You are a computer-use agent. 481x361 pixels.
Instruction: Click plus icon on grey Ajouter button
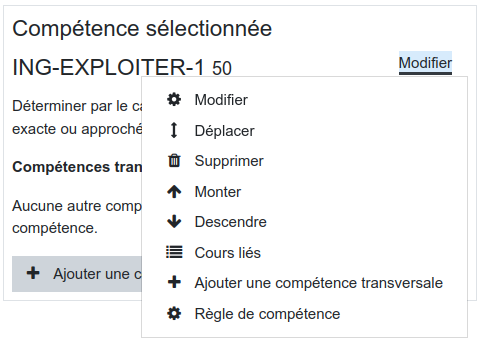[33, 273]
